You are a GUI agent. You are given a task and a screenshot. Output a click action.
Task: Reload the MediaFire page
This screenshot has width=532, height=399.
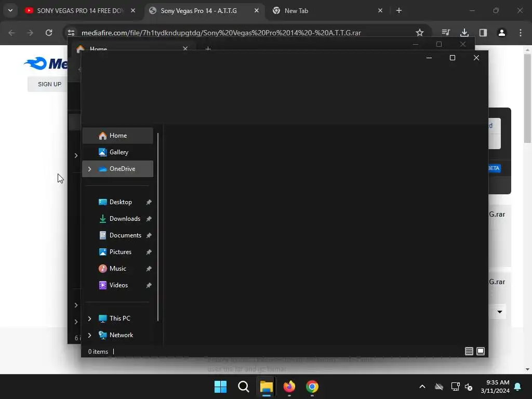click(49, 33)
